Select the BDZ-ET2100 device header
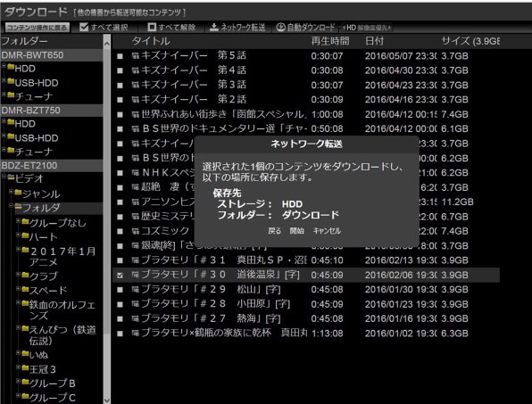Image resolution: width=532 pixels, height=404 pixels. [x=52, y=165]
